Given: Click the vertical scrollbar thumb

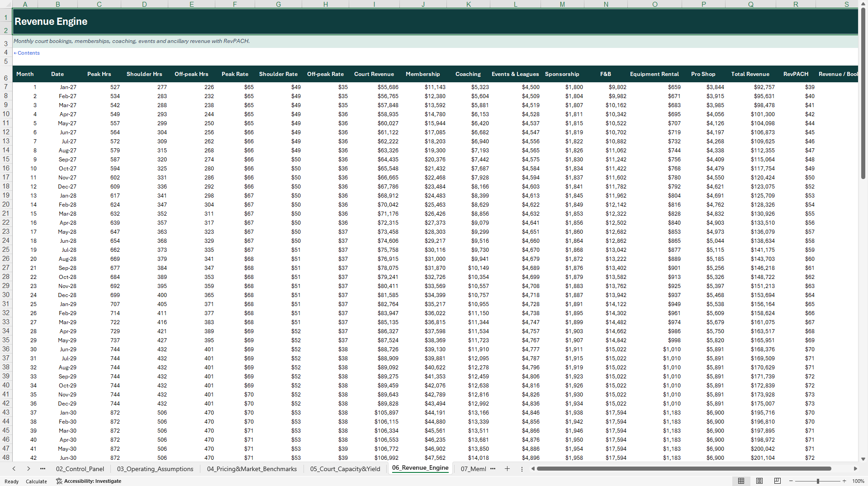Looking at the screenshot, I should (x=863, y=94).
